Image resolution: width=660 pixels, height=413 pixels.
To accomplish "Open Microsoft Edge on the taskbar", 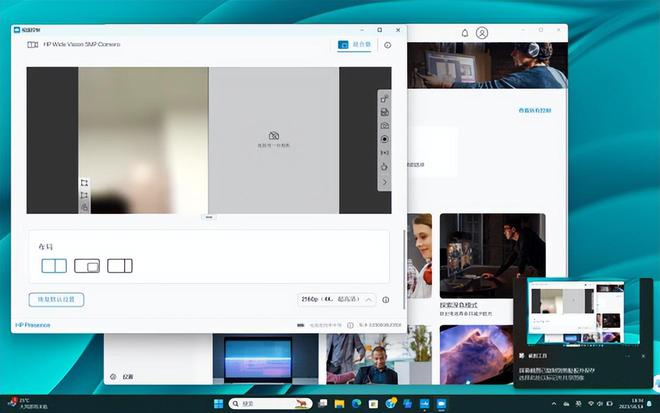I will (x=357, y=404).
